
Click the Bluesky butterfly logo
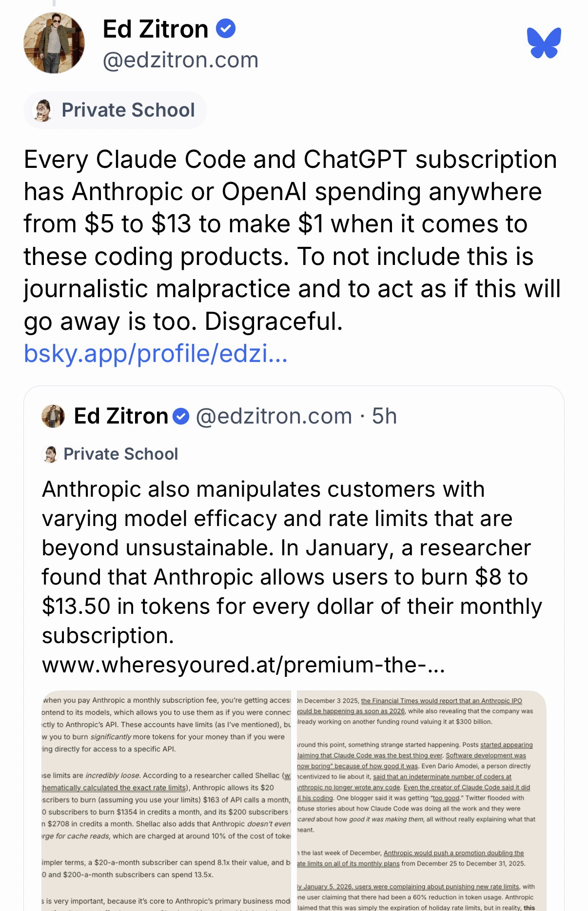[544, 43]
